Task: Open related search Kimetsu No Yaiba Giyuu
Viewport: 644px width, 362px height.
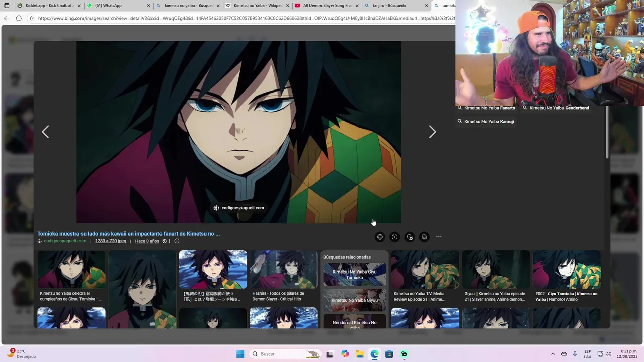Action: (x=355, y=300)
